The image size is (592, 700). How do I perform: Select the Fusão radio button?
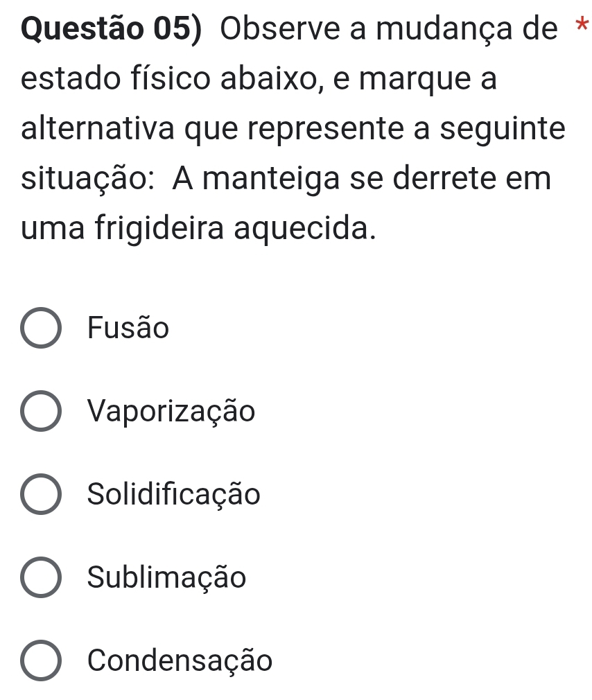[x=41, y=329]
